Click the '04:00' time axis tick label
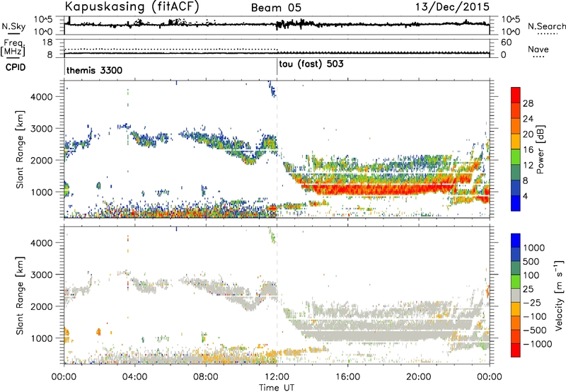 tap(134, 377)
